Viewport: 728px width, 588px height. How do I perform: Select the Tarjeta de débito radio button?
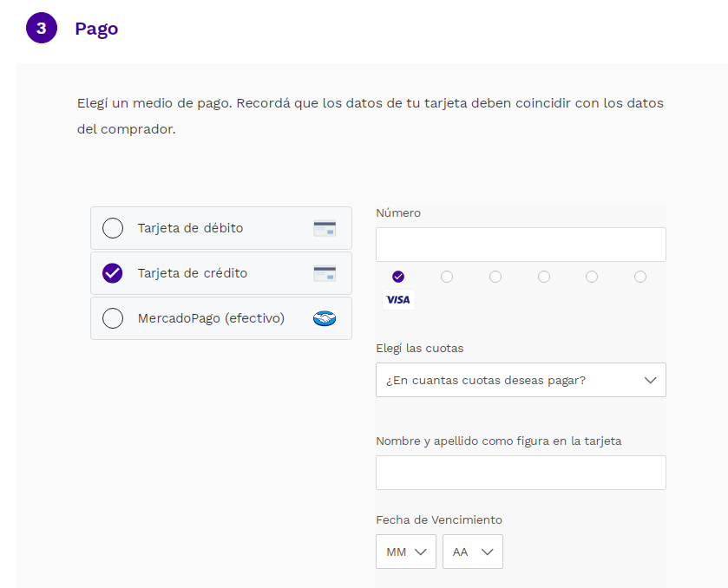click(113, 228)
